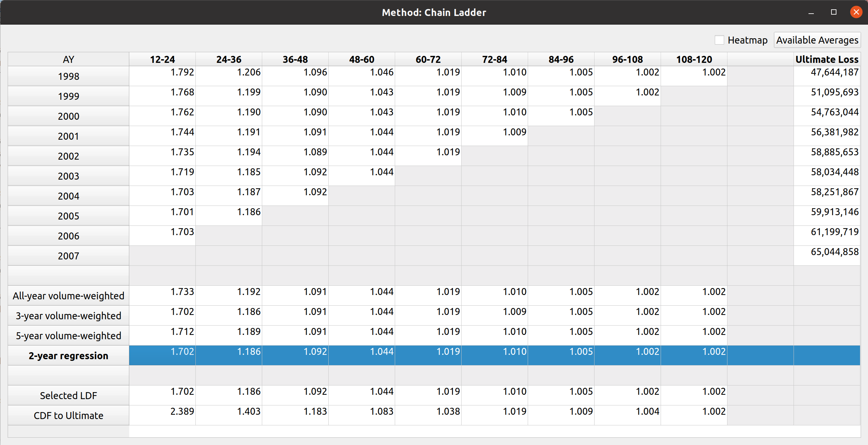
Task: Click the Ultimate Loss column header
Action: (827, 59)
